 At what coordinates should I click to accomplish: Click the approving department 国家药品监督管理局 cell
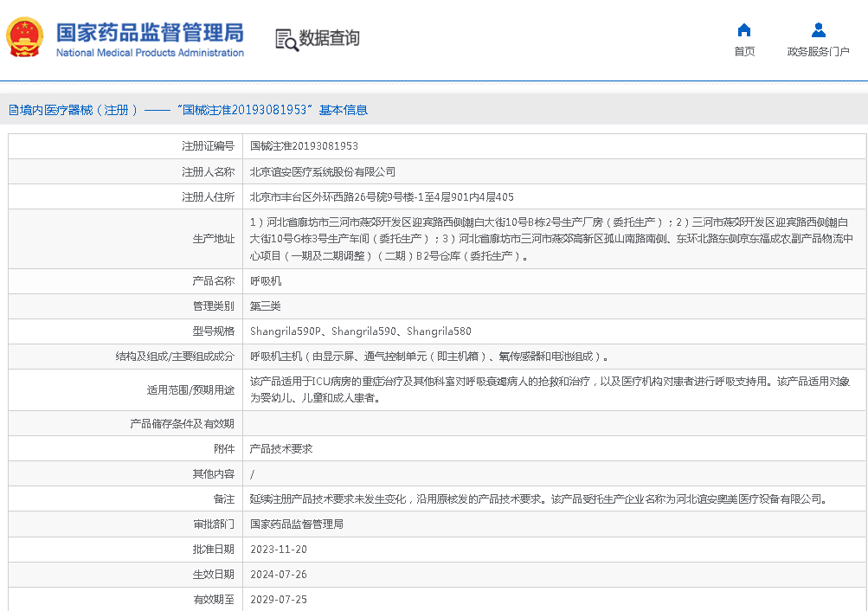[297, 524]
